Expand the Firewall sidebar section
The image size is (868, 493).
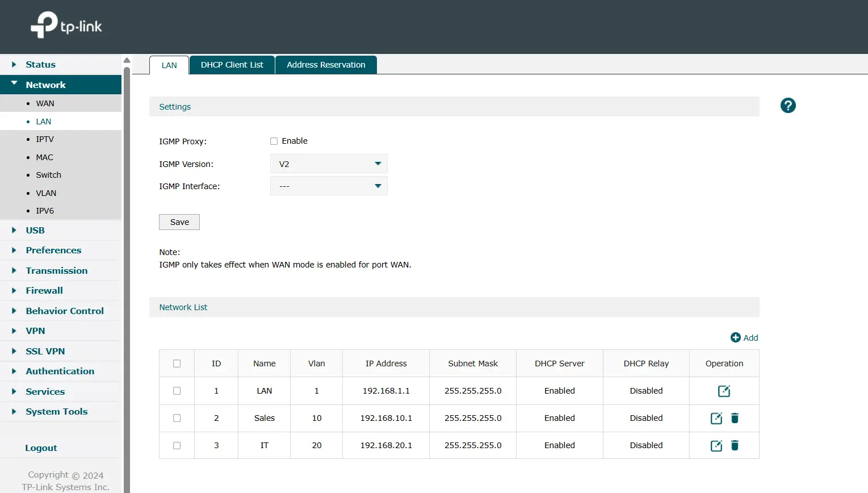pos(44,291)
